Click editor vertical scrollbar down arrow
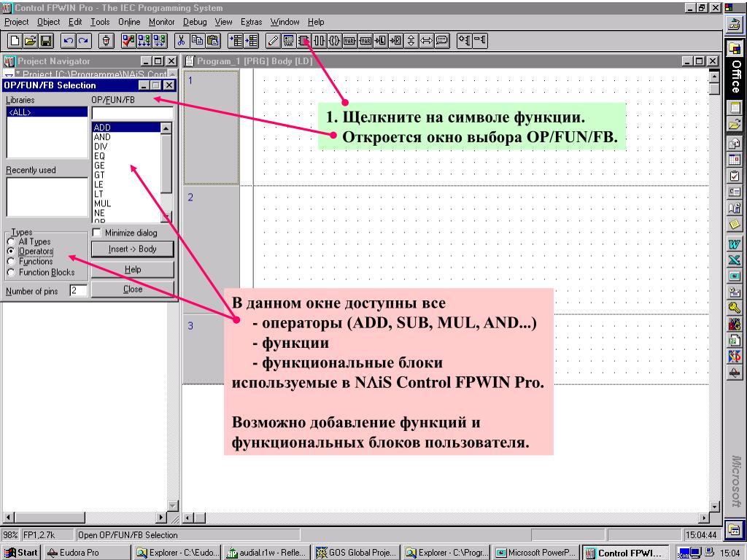The width and height of the screenshot is (747, 560). [x=713, y=506]
